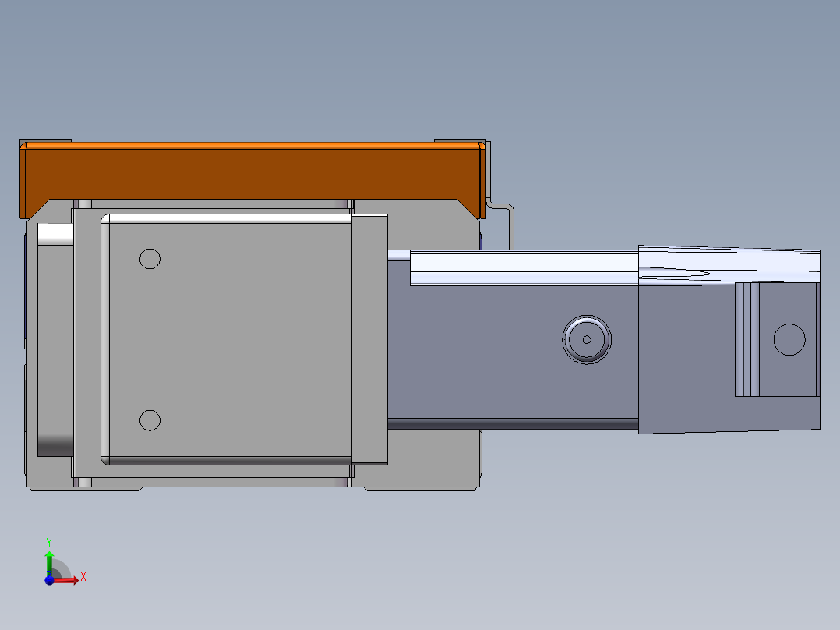Viewport: 840px width, 630px height.
Task: Click the bottom-right foot of gray housing
Action: 421,486
